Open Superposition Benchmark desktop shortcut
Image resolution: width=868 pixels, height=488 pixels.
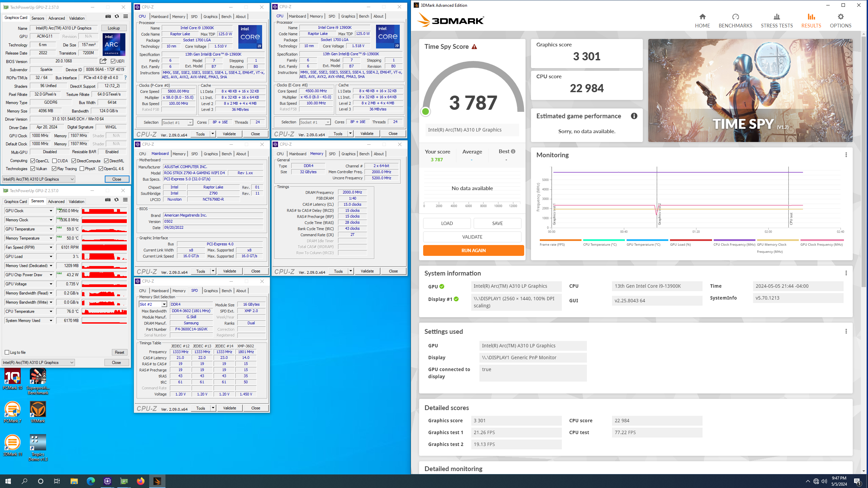(38, 382)
